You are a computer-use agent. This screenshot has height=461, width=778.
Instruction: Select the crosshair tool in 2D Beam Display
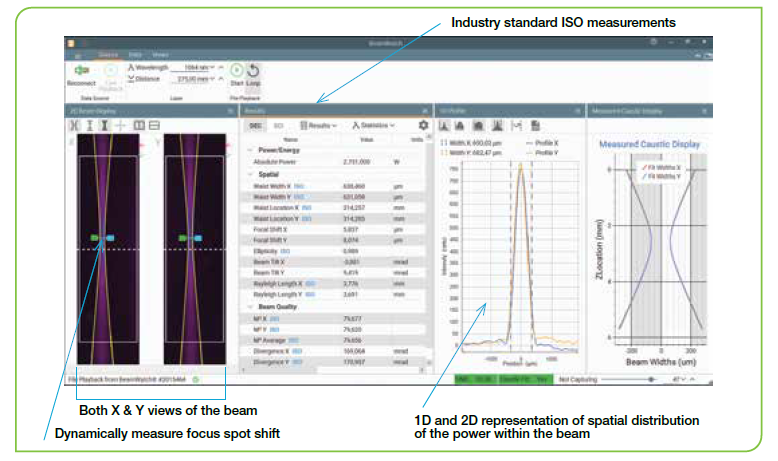121,126
